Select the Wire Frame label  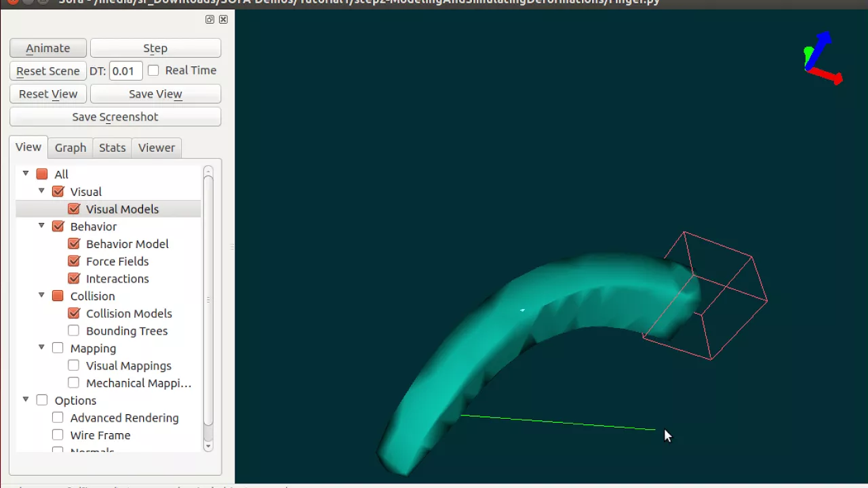100,435
